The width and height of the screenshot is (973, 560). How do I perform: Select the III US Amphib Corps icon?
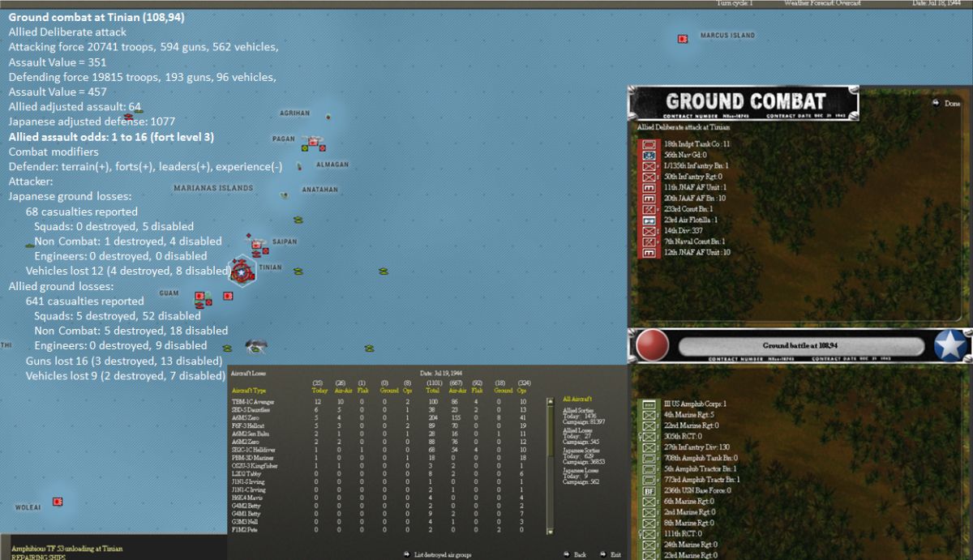[649, 404]
